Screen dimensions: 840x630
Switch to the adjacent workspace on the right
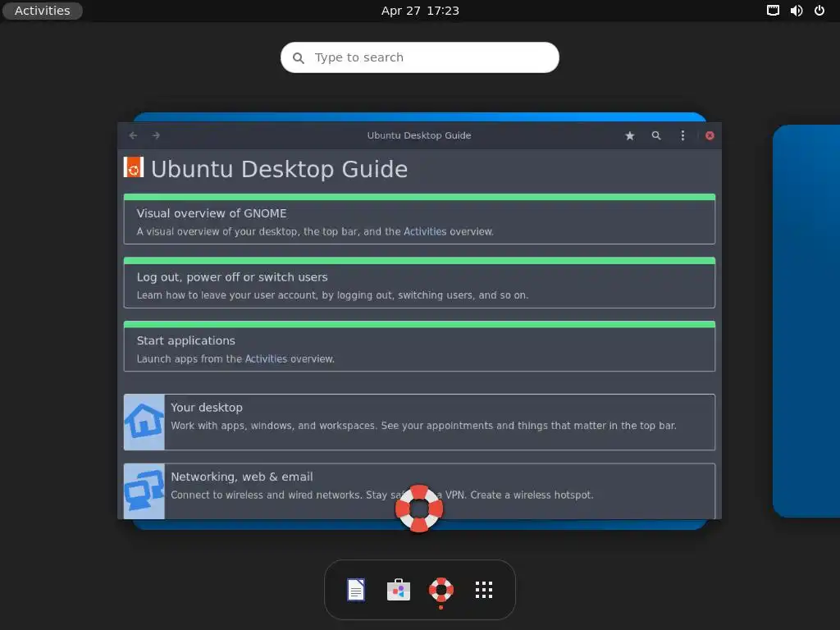coord(806,321)
